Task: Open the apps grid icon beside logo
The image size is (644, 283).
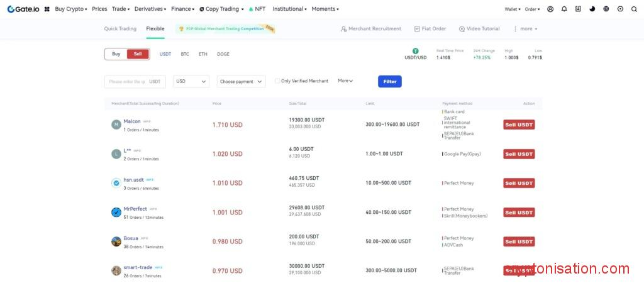Action: click(47, 9)
